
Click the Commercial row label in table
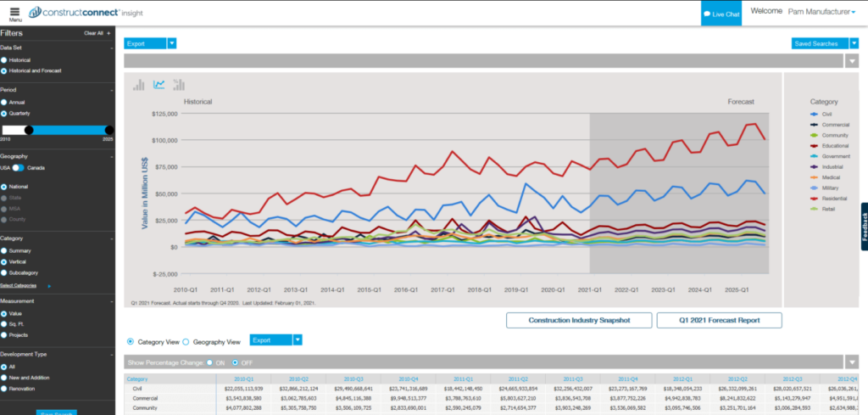click(x=146, y=398)
